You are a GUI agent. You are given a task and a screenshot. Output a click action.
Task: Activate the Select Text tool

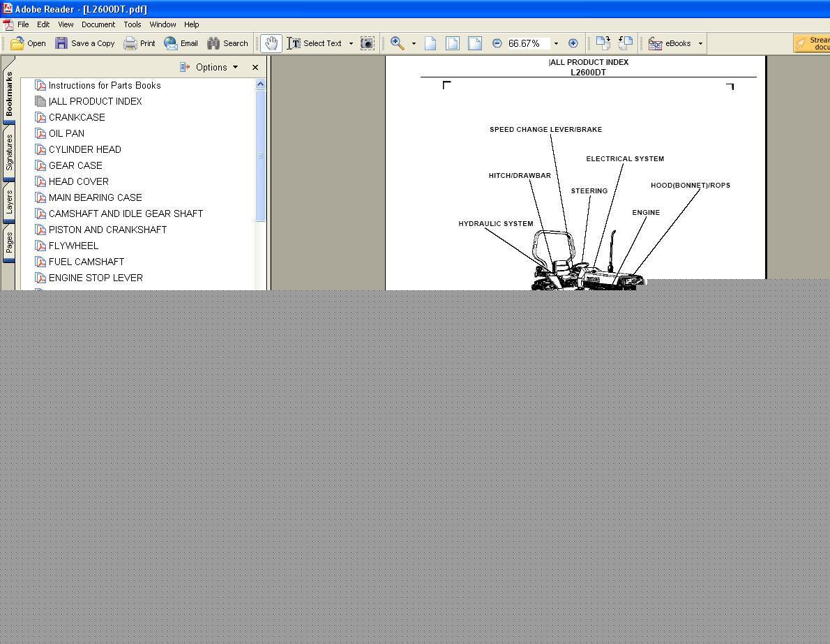coord(315,43)
